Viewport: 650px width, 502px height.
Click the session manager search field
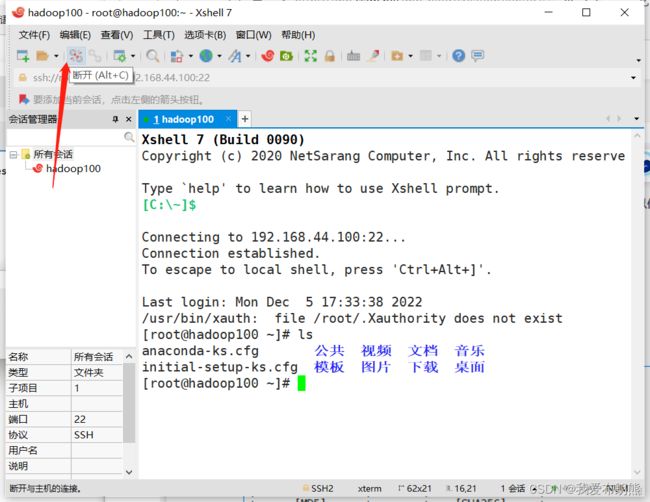click(65, 137)
